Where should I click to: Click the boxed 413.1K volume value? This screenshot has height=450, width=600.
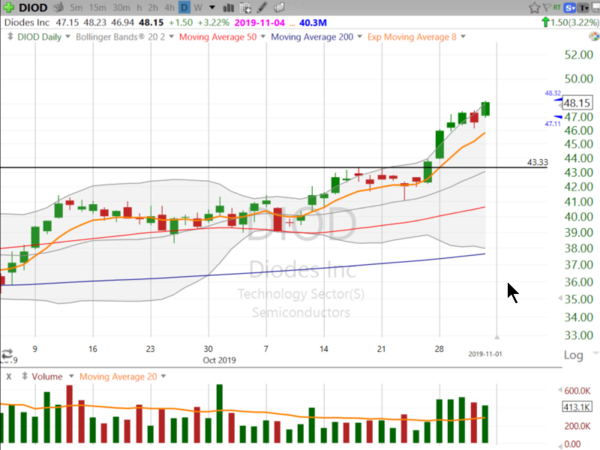pyautogui.click(x=577, y=407)
